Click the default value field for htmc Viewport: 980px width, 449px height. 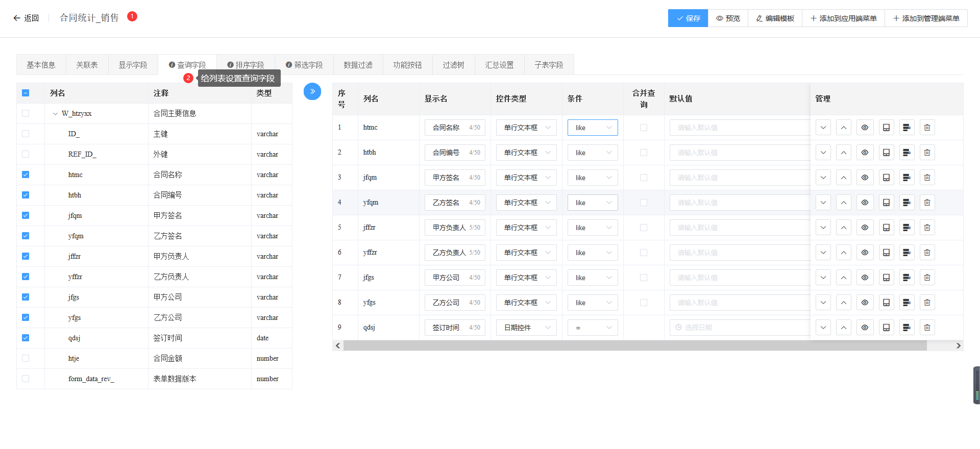[x=740, y=128]
